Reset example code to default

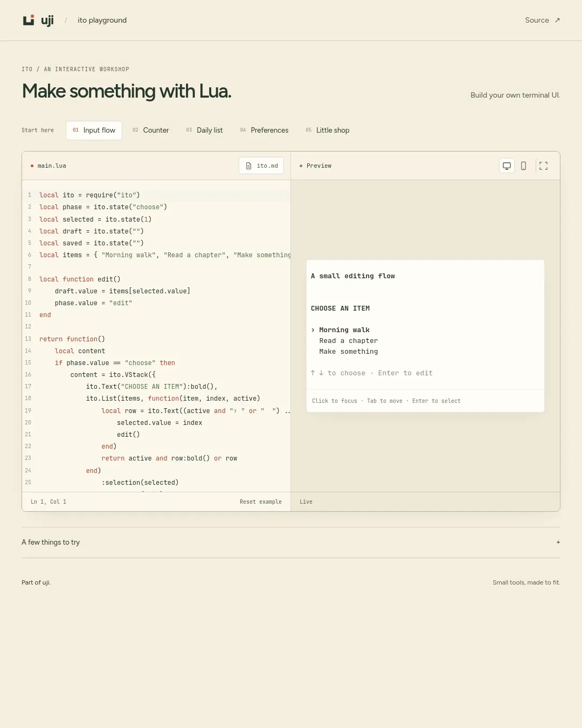pyautogui.click(x=261, y=502)
